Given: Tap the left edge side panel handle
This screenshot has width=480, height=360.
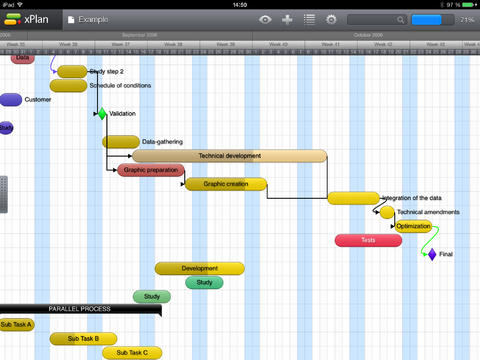Looking at the screenshot, I should 4,194.
